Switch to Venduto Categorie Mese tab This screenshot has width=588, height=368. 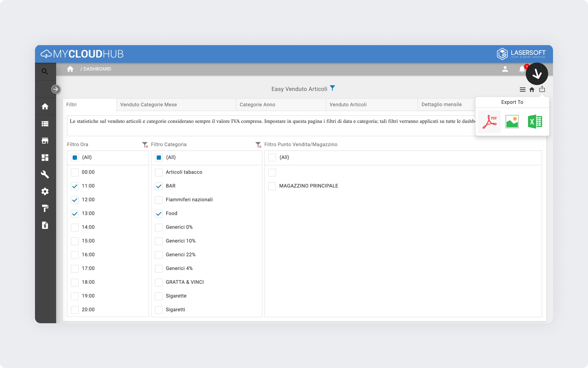point(148,105)
